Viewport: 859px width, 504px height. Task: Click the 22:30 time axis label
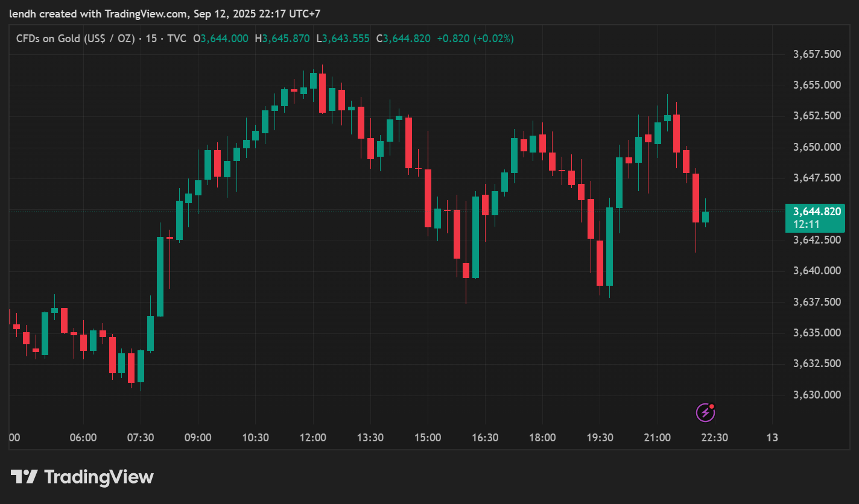[x=714, y=438]
